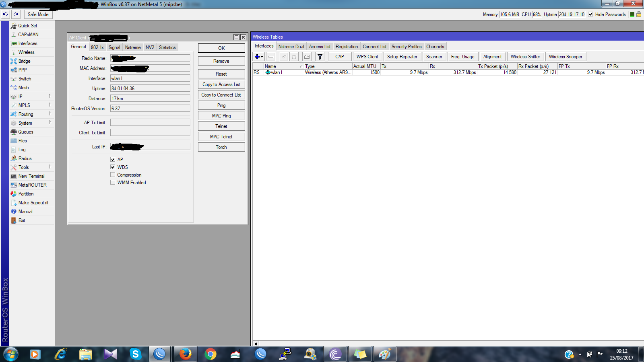
Task: Open the Add dropdown in Wireless Tables
Action: 259,57
